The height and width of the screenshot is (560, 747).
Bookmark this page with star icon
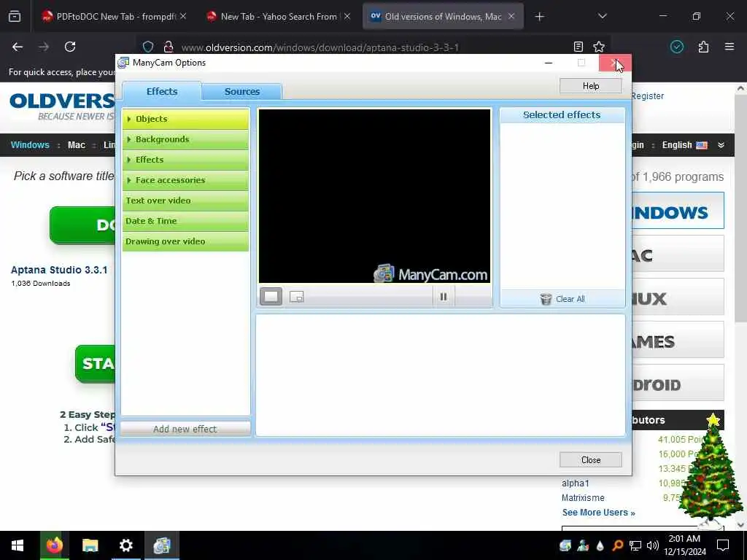tap(599, 47)
